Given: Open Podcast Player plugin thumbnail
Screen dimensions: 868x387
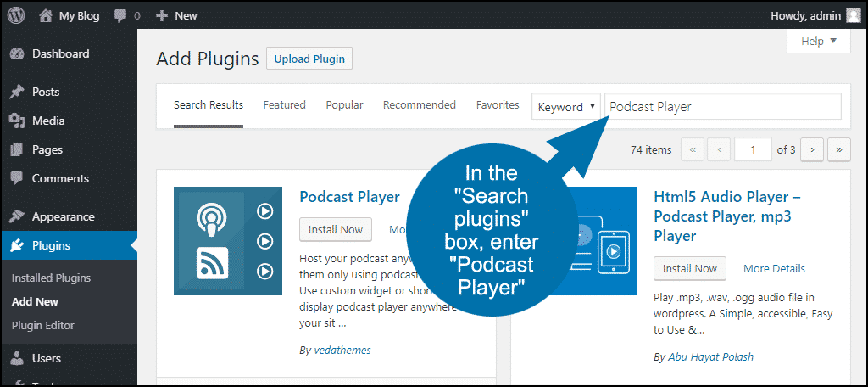Looking at the screenshot, I should point(227,241).
